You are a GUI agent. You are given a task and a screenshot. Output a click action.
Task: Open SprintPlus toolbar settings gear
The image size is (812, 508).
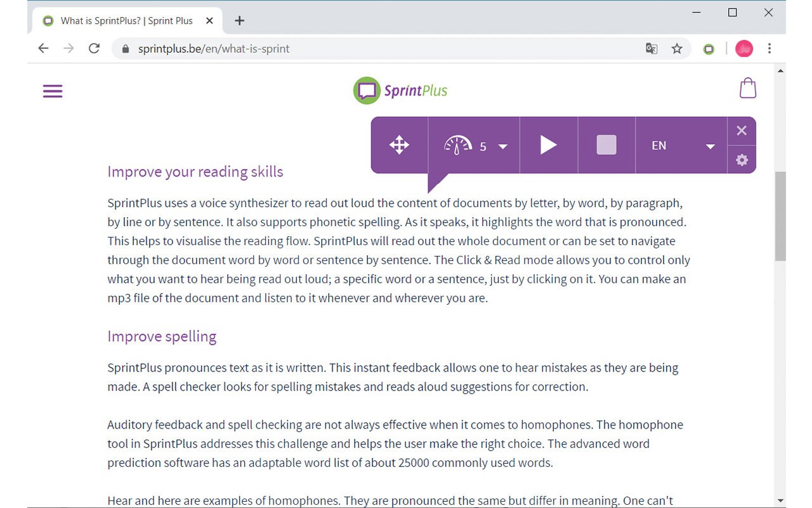[742, 160]
